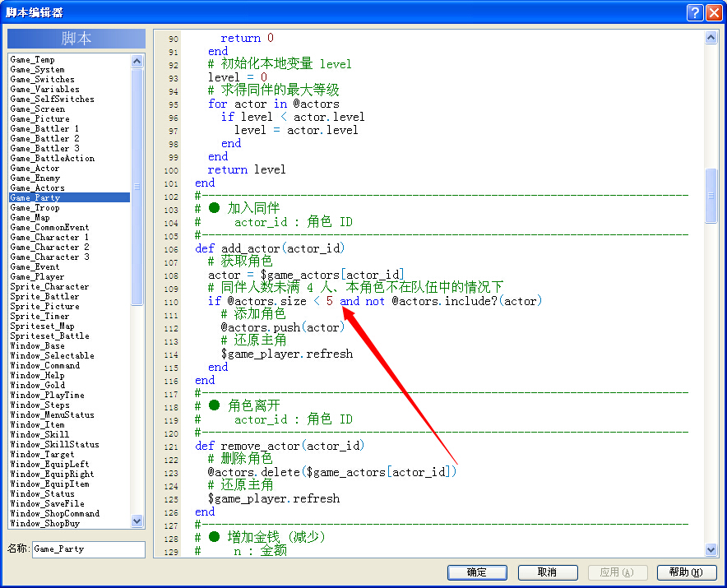
Task: Click the script list scroll up arrow
Action: pyautogui.click(x=137, y=61)
